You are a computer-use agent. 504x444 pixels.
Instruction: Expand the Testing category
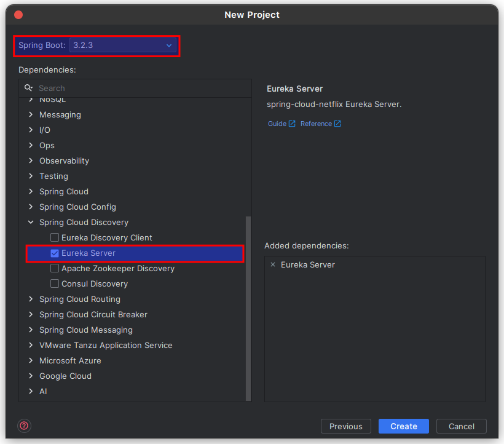pos(30,176)
